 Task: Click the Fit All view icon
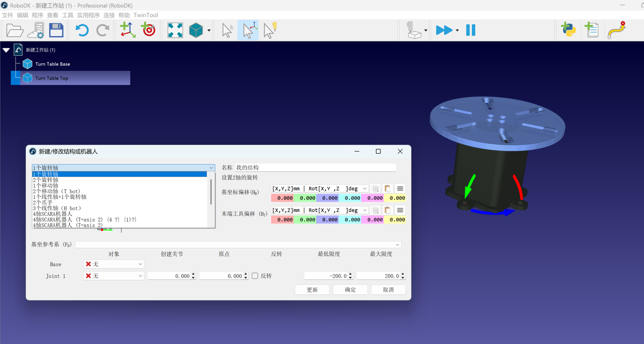[175, 30]
